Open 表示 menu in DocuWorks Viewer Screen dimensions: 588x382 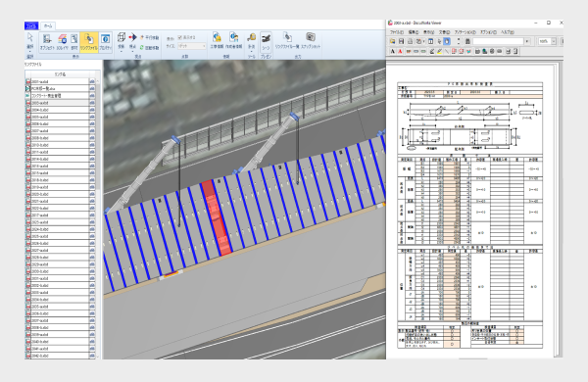click(x=428, y=32)
